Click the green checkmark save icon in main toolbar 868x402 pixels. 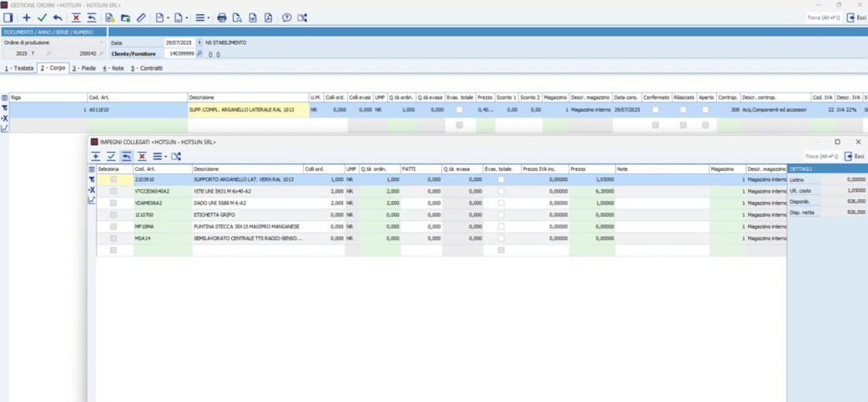[42, 18]
